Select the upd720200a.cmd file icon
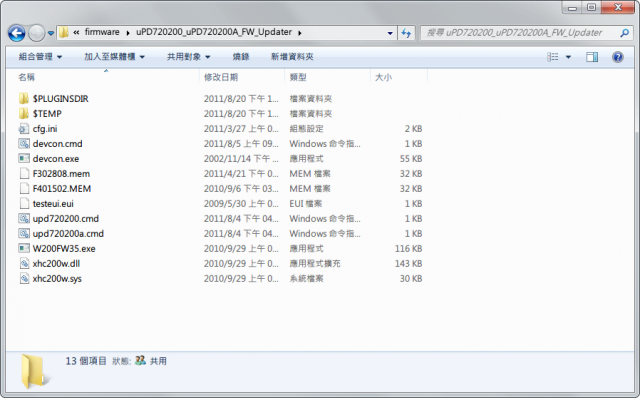640x398 pixels. [24, 233]
